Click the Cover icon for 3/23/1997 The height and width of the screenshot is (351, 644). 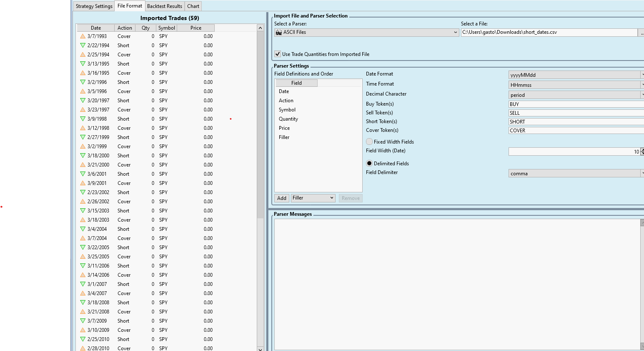[83, 110]
